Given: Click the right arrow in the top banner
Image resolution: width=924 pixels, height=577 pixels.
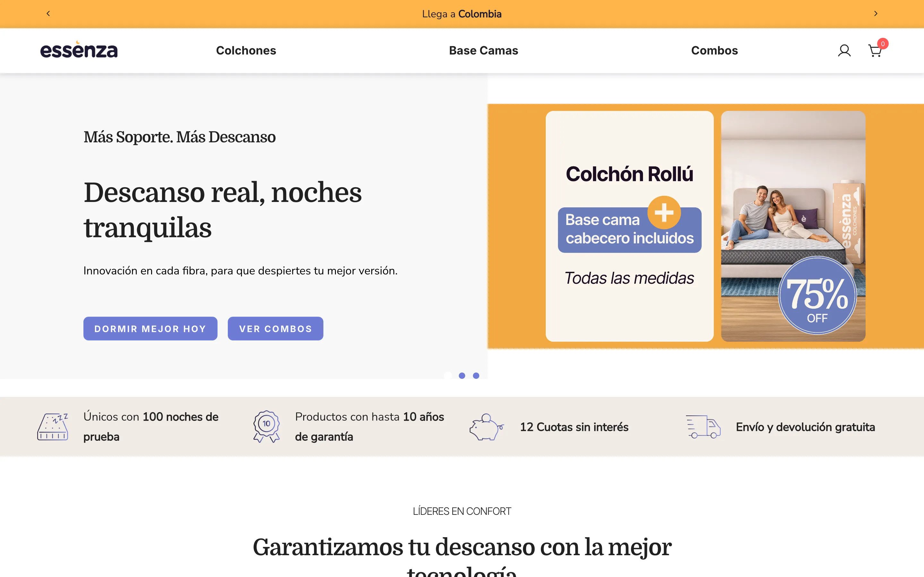Looking at the screenshot, I should (876, 13).
